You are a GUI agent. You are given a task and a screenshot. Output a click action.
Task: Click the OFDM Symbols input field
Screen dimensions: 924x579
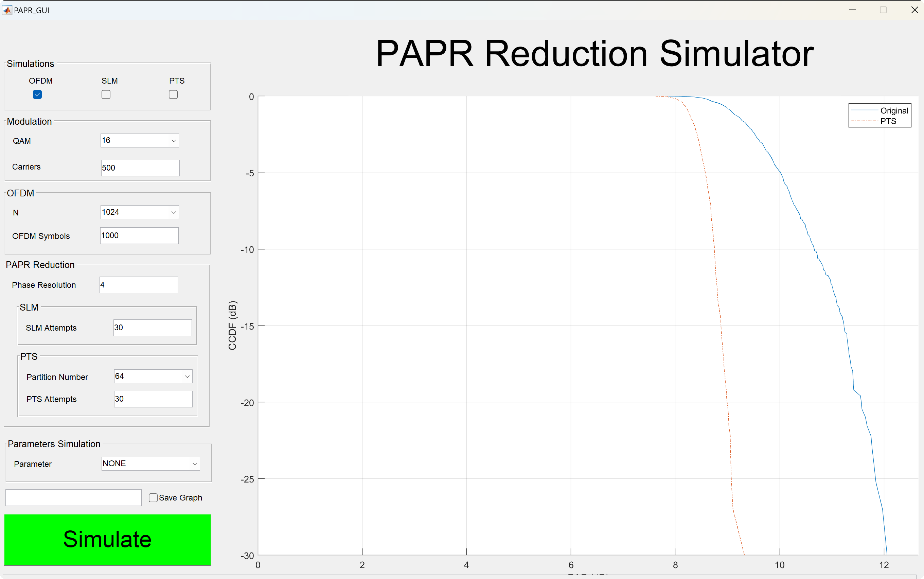coord(139,235)
